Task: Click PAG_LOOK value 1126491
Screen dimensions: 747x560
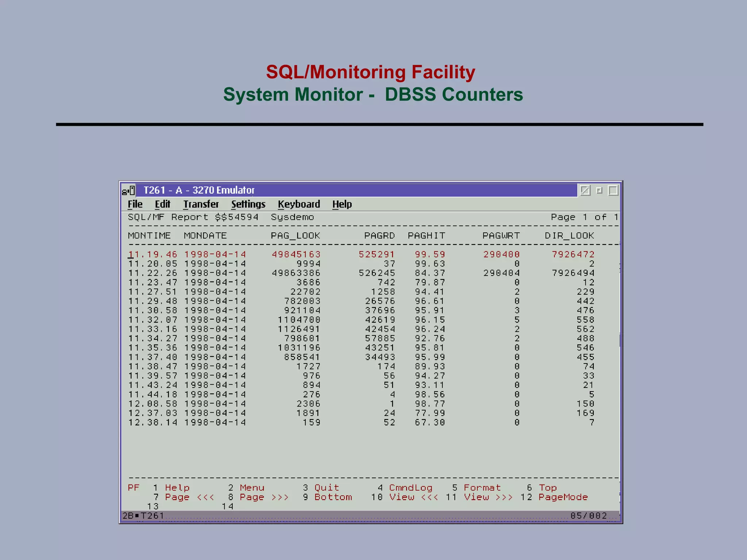Action: click(x=299, y=329)
